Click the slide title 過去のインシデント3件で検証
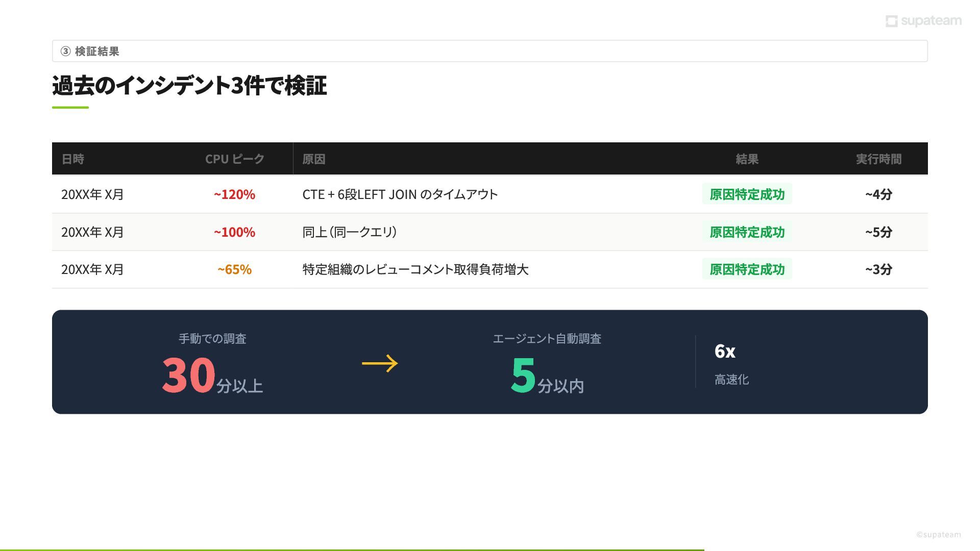Viewport: 980px width, 551px height. (x=189, y=85)
